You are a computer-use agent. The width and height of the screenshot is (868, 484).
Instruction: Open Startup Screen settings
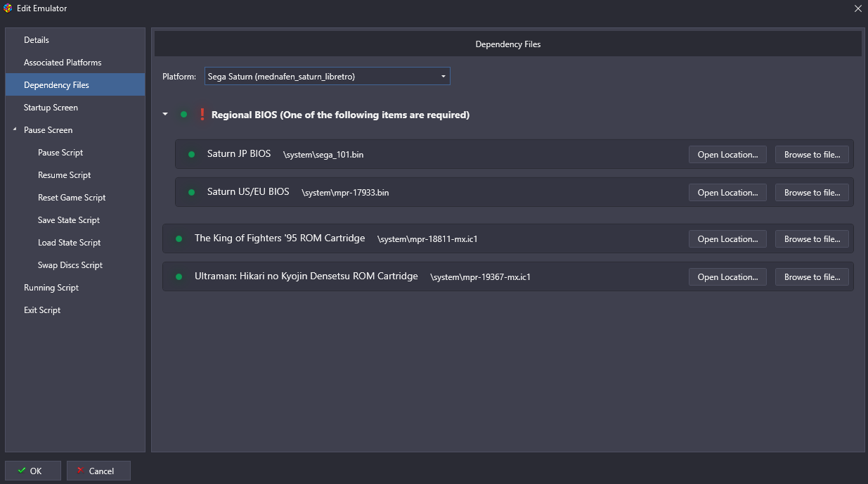click(75, 108)
